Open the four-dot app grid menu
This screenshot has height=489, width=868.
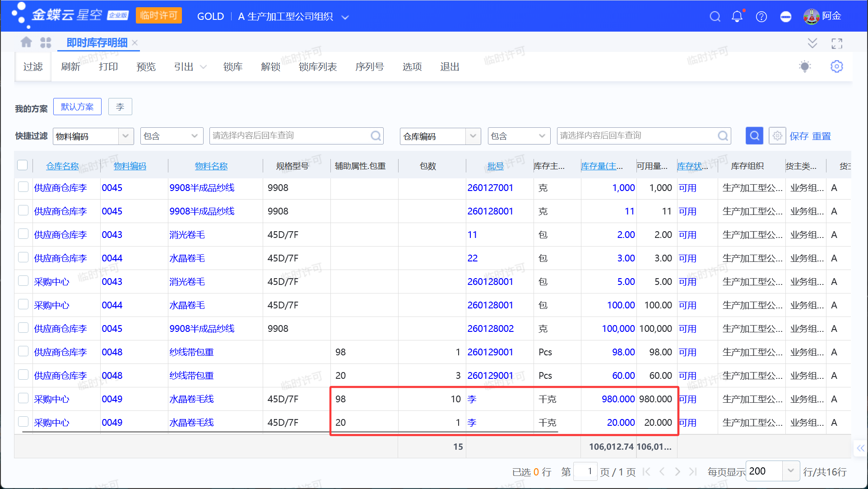[46, 42]
